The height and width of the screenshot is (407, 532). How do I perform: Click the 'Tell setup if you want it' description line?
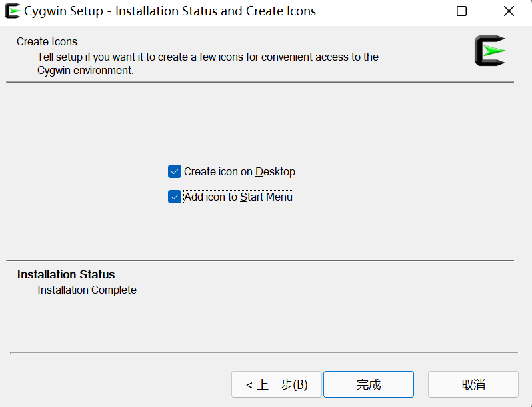click(208, 57)
